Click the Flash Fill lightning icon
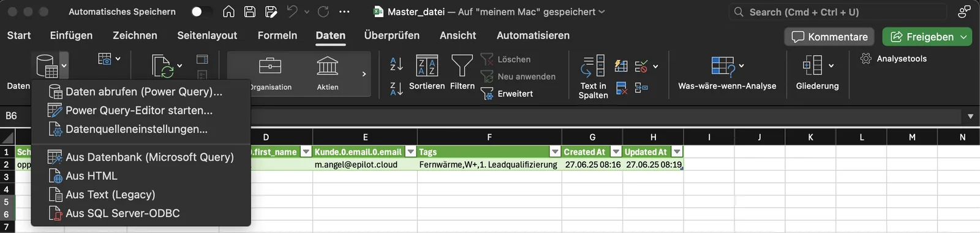The image size is (980, 233). coord(621,65)
